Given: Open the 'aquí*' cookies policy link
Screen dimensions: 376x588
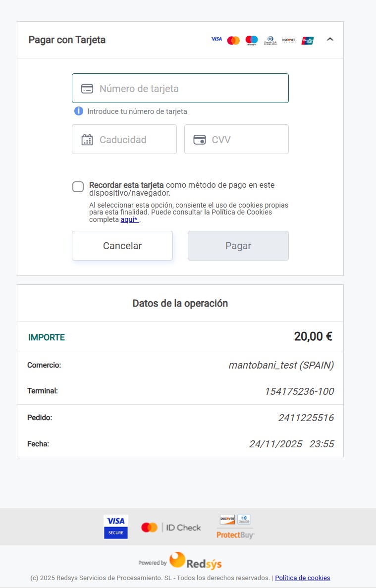Looking at the screenshot, I should [x=129, y=219].
